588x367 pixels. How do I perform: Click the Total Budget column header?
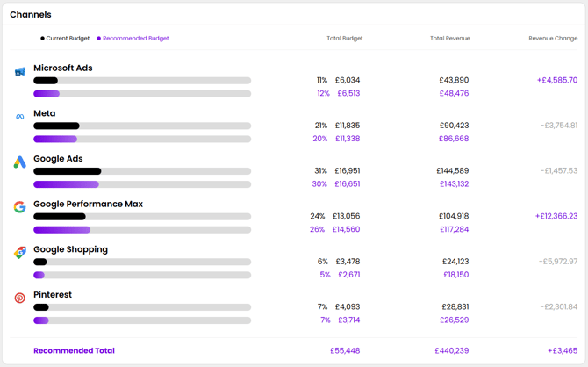pyautogui.click(x=345, y=39)
